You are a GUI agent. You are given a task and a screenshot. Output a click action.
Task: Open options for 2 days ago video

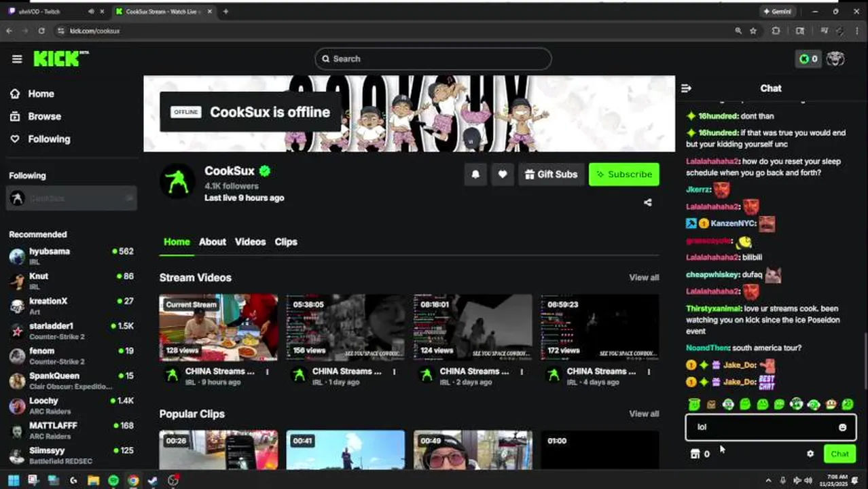tap(522, 372)
